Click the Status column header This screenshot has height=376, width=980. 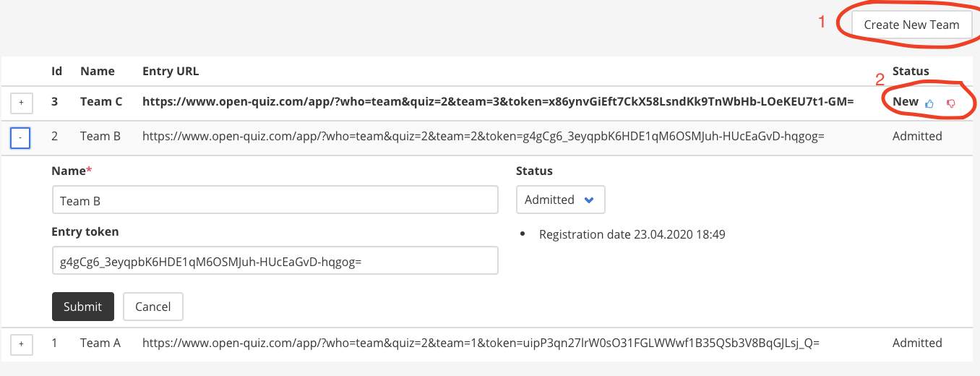click(911, 71)
